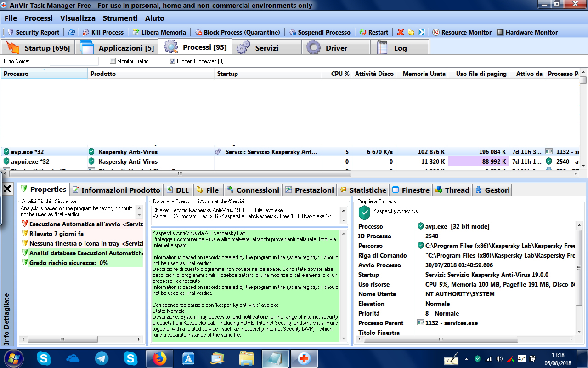Image resolution: width=588 pixels, height=368 pixels.
Task: Click the red X icon in the toolbar
Action: [401, 32]
